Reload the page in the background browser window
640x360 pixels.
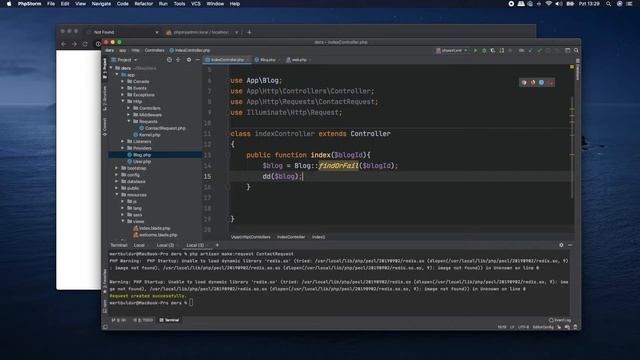85,44
